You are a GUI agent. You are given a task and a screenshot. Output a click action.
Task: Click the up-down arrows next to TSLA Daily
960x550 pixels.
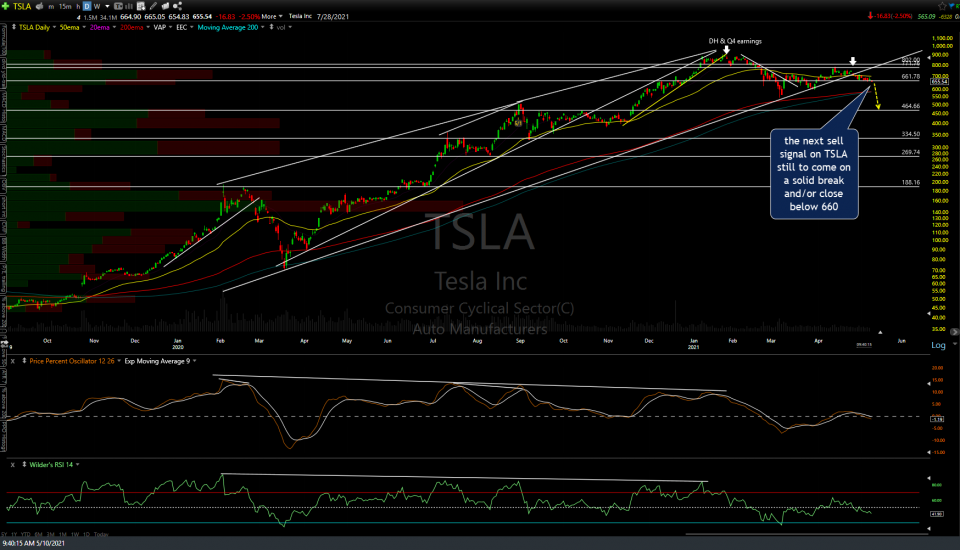tap(14, 28)
